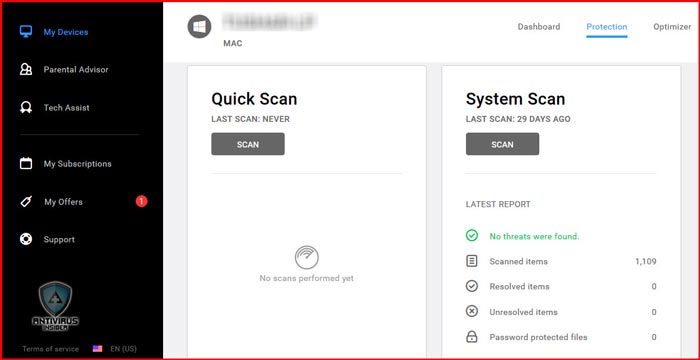Click the Parental Advisor people icon

[x=26, y=69]
